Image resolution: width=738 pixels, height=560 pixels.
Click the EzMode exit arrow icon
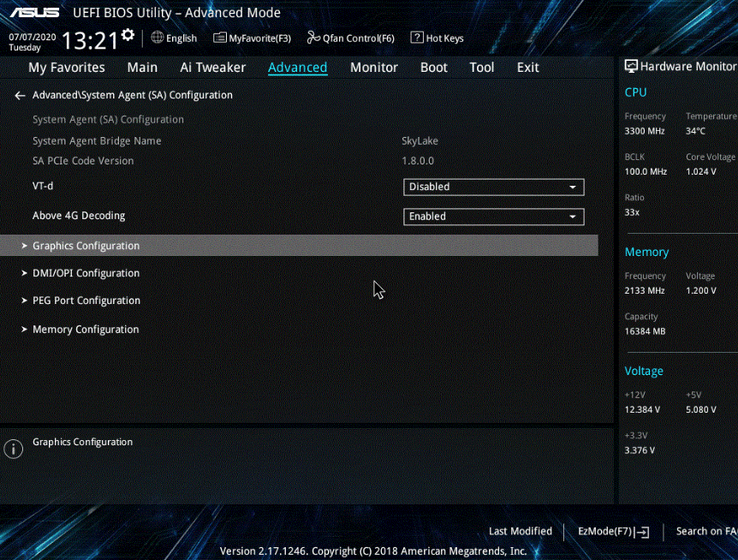642,533
